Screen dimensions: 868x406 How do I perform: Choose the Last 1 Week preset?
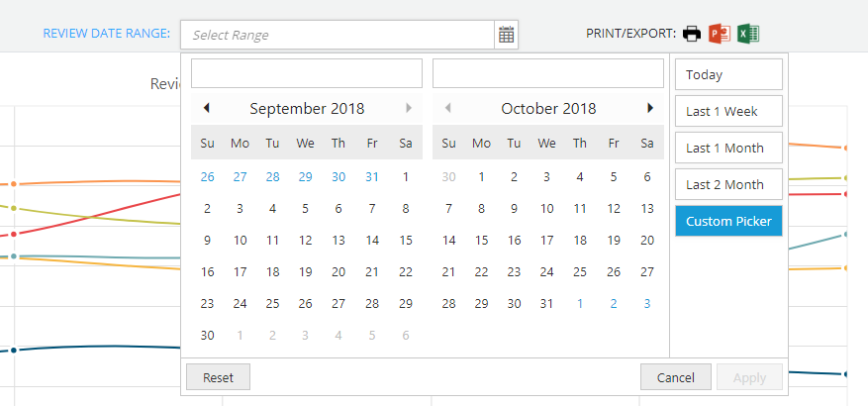(x=728, y=111)
